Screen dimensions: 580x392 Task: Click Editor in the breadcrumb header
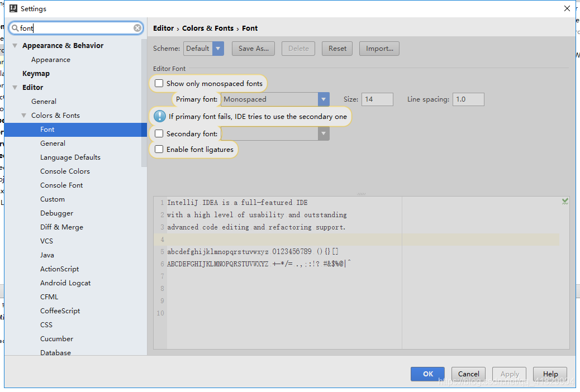coord(164,28)
